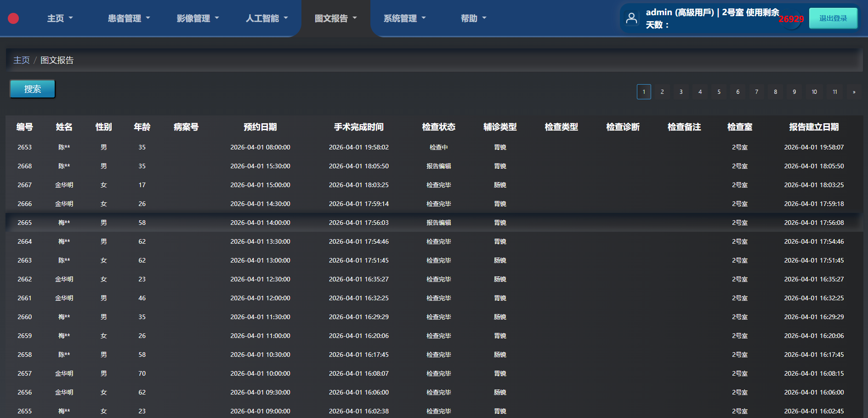Click 检查中 status in row 2653
The image size is (868, 418).
tap(439, 147)
